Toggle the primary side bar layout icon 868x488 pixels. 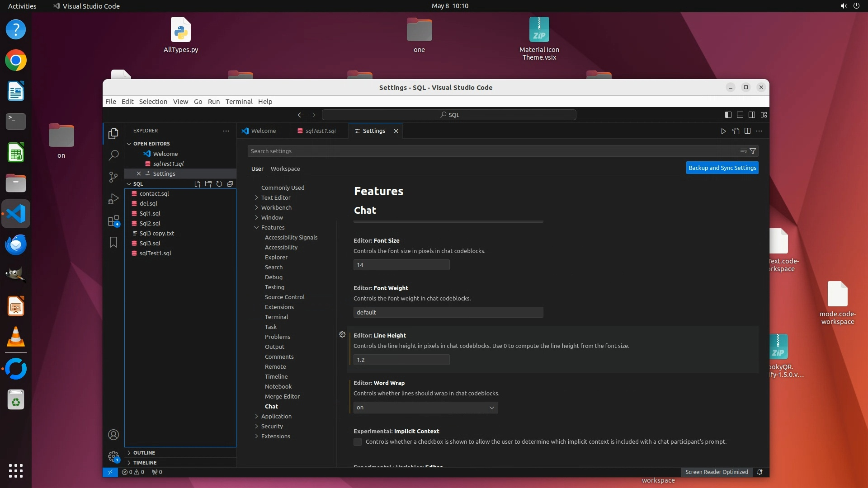click(728, 115)
